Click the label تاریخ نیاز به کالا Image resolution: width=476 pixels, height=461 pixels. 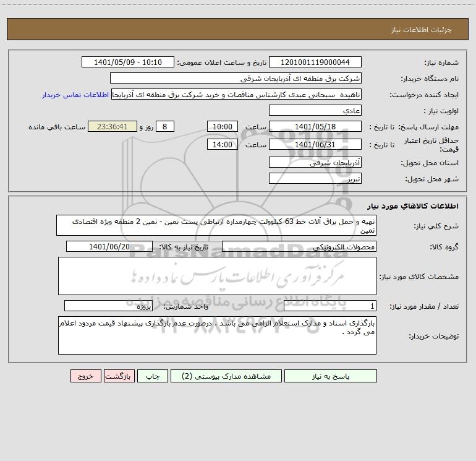pyautogui.click(x=184, y=247)
